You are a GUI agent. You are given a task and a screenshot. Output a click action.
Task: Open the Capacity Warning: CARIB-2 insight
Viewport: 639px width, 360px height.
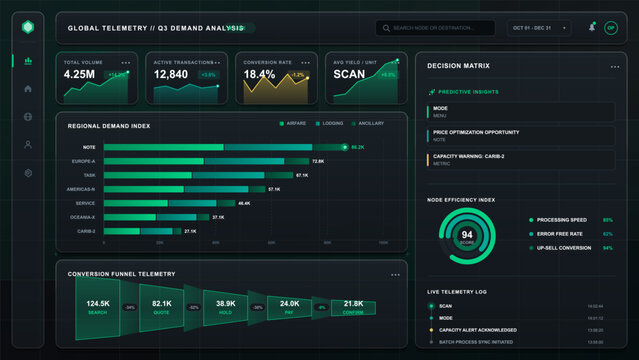click(x=520, y=160)
